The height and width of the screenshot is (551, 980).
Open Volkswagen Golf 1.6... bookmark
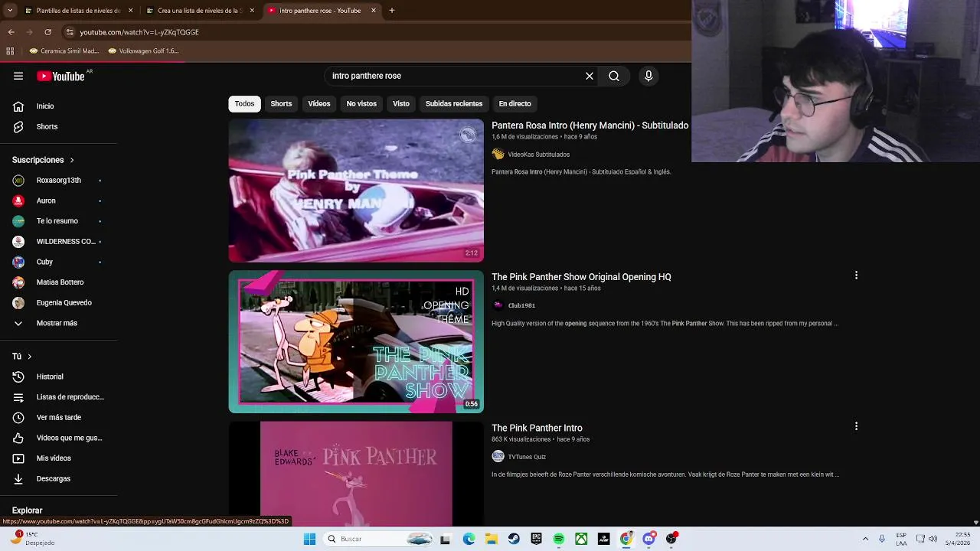[144, 51]
